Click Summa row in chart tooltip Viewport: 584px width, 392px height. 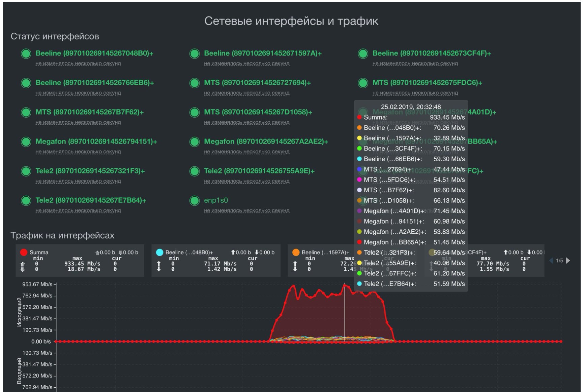(x=411, y=117)
